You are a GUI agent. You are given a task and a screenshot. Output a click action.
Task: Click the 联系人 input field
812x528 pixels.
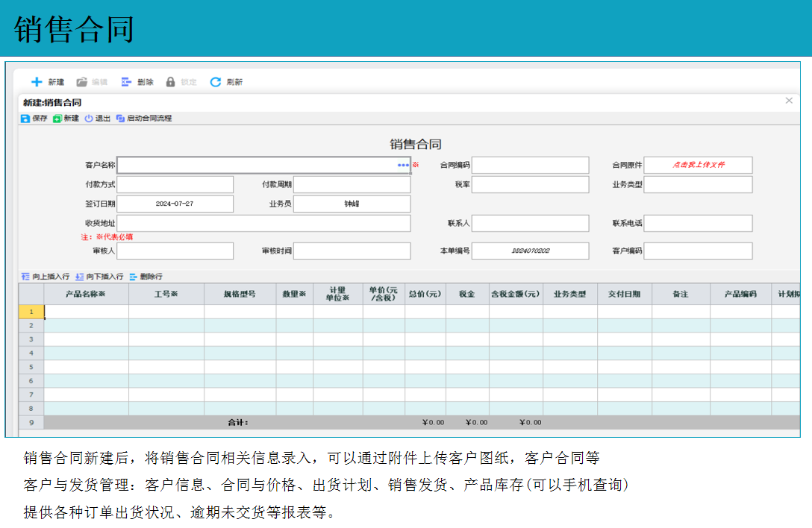[531, 223]
